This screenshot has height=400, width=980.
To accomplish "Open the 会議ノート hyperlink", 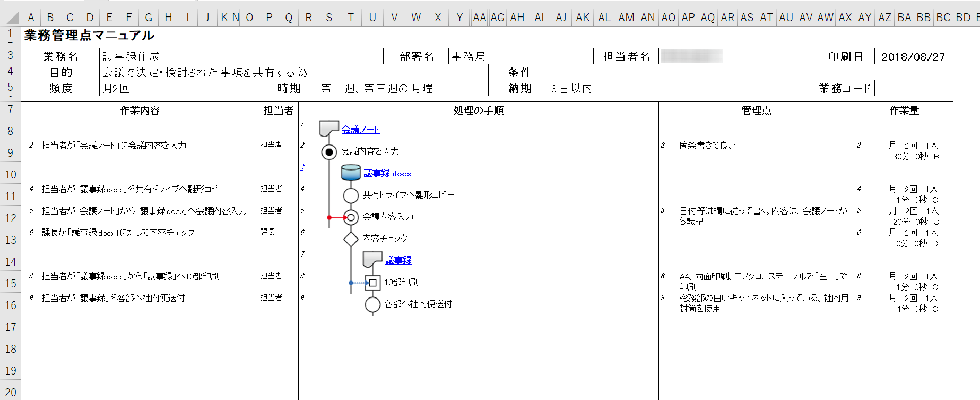I will pyautogui.click(x=360, y=130).
